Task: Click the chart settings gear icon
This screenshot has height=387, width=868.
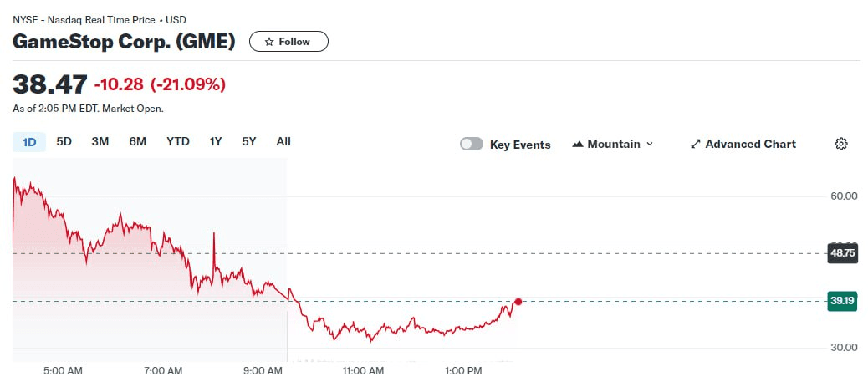Action: pos(841,144)
